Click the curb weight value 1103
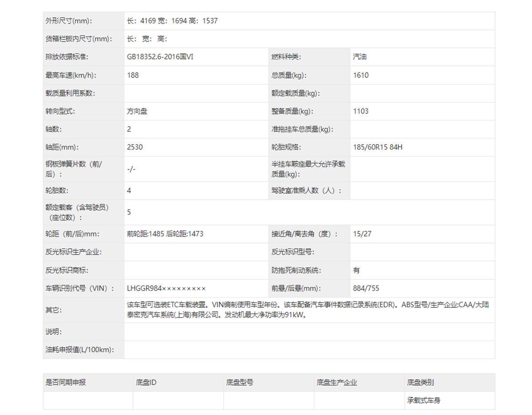Viewport: 532px width, 415px height. click(x=360, y=111)
